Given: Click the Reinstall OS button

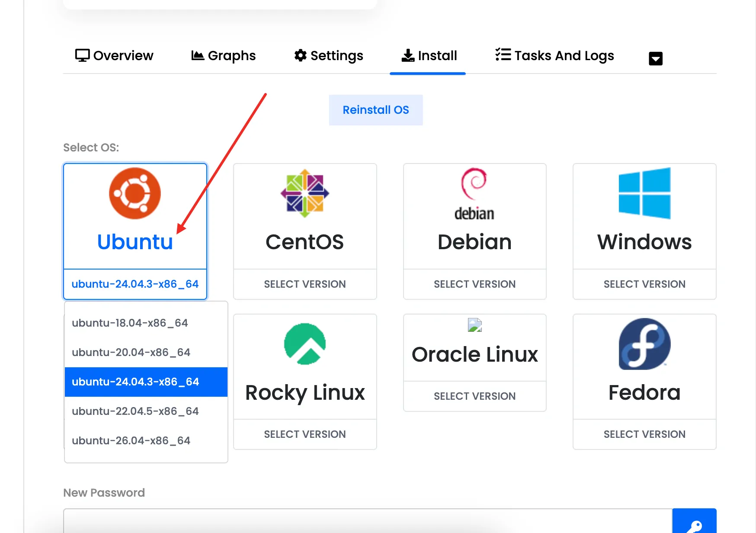Looking at the screenshot, I should tap(376, 110).
